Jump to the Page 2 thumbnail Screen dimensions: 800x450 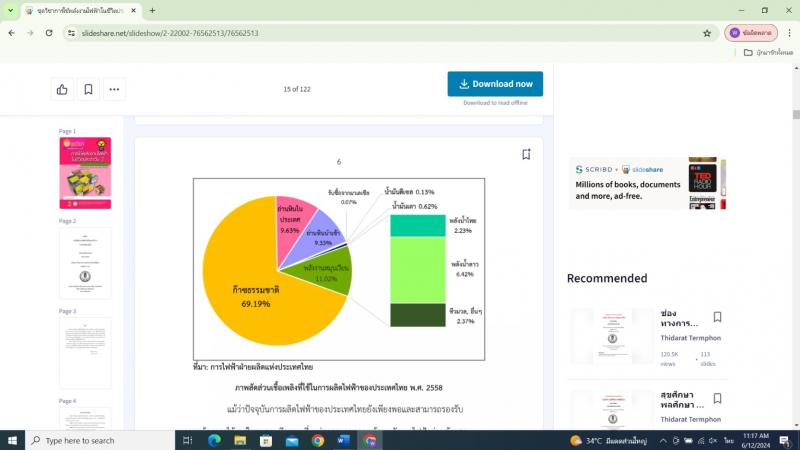(85, 263)
